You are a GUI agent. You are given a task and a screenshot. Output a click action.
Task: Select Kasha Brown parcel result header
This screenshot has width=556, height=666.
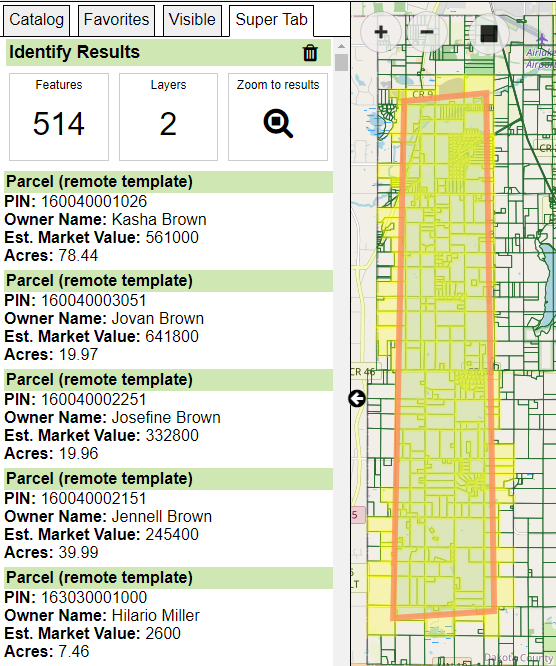(169, 182)
